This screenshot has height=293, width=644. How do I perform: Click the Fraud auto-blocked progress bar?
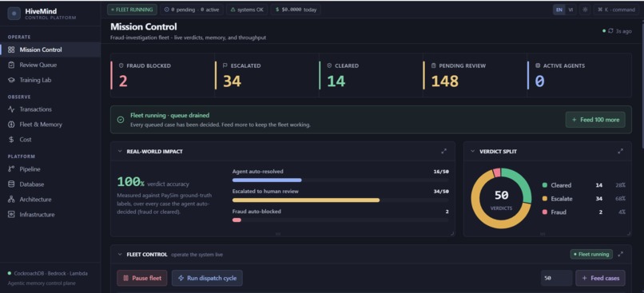click(340, 220)
